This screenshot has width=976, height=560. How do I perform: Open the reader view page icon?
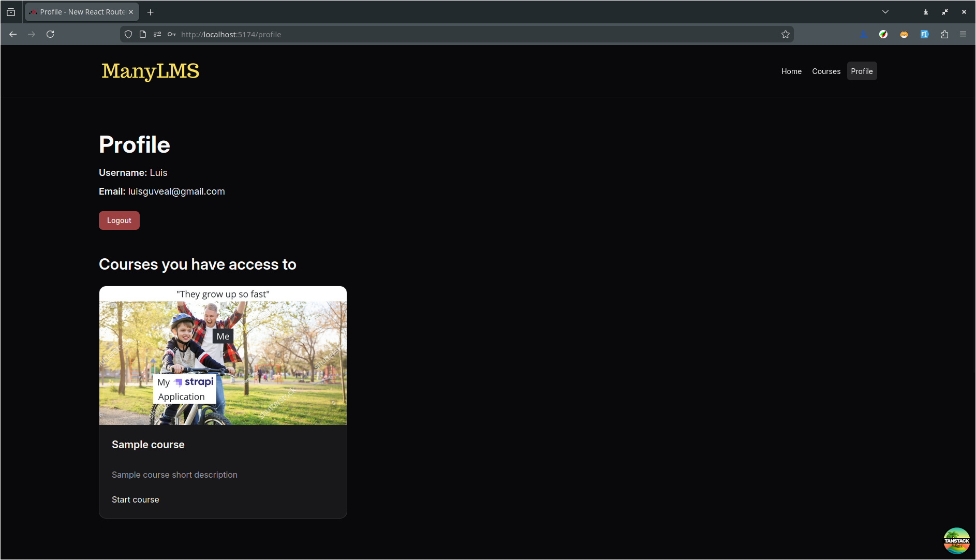tap(143, 34)
